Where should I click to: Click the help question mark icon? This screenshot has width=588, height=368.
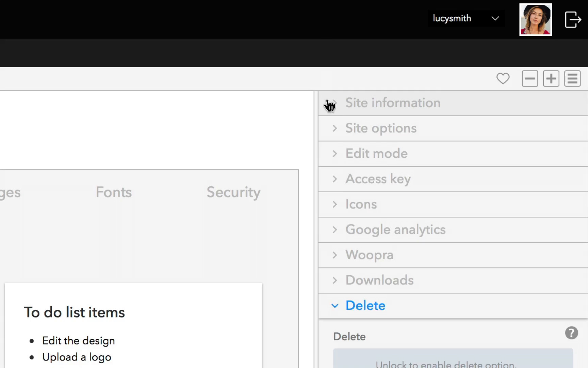click(572, 333)
